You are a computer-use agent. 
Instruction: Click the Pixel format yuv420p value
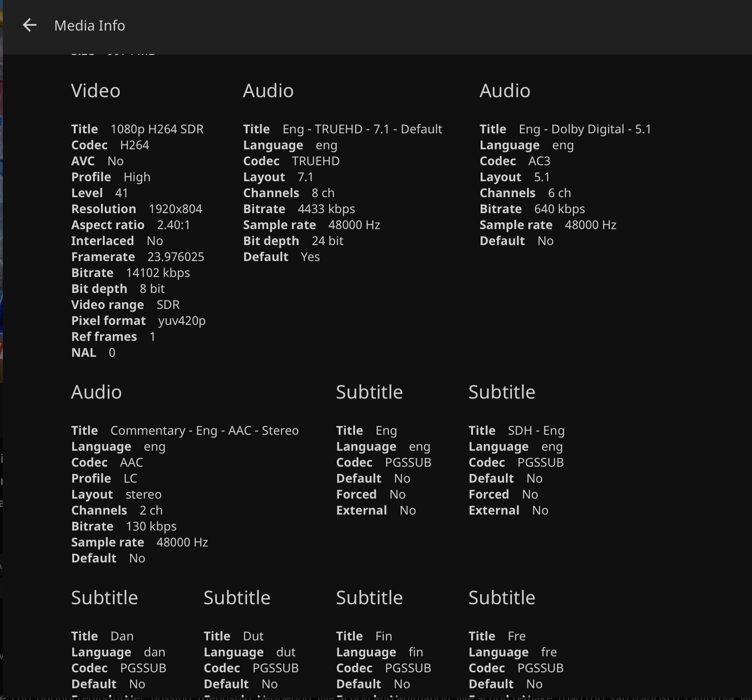click(x=181, y=320)
